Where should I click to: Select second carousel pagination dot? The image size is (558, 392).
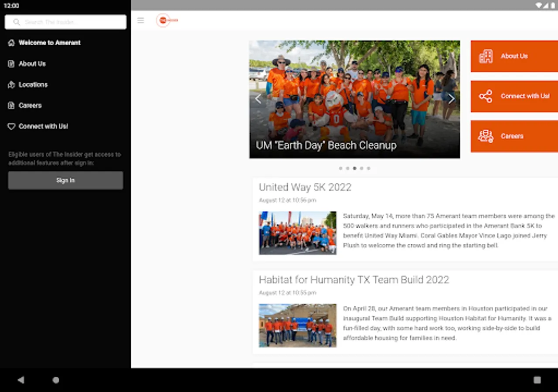[347, 168]
